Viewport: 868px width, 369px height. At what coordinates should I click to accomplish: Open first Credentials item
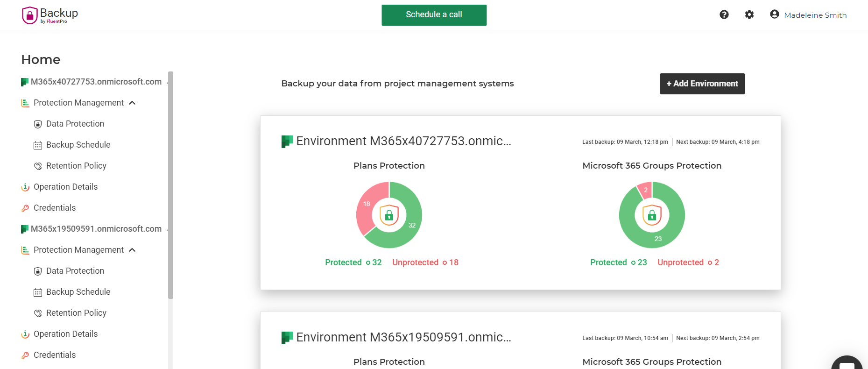pyautogui.click(x=55, y=208)
